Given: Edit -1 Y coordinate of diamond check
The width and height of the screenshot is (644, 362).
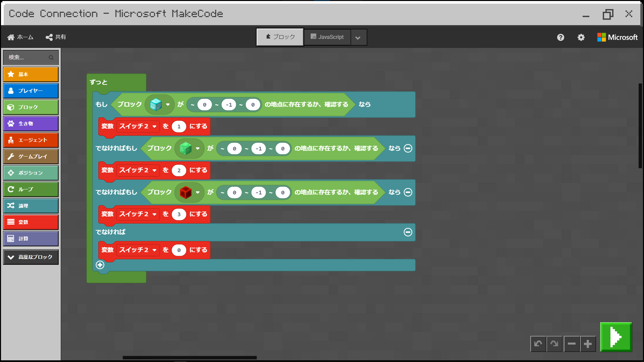Looking at the screenshot, I should [229, 105].
